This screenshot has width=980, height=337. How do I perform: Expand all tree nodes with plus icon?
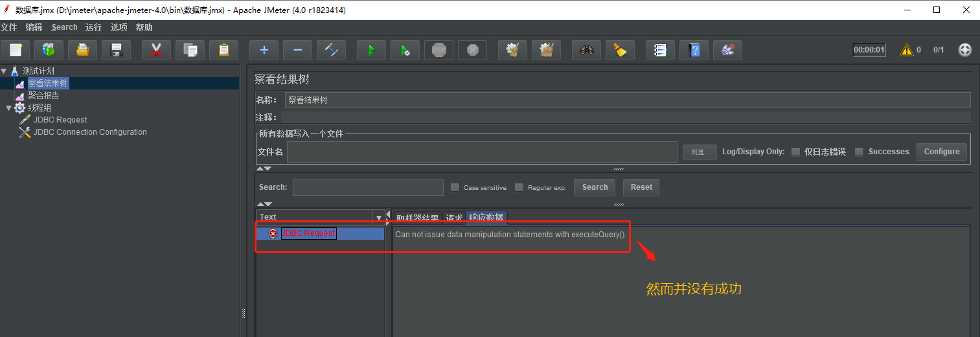pos(264,50)
